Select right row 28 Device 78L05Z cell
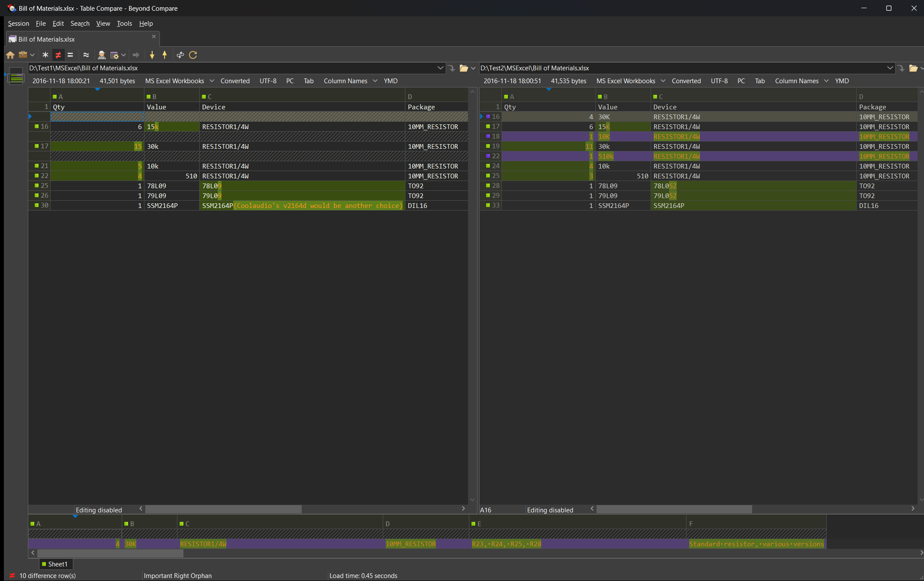 pyautogui.click(x=753, y=186)
